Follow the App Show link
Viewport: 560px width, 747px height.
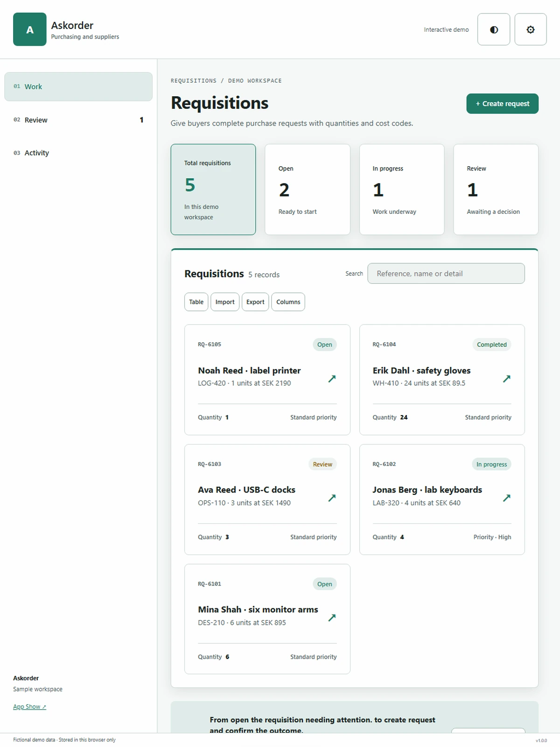pos(29,707)
